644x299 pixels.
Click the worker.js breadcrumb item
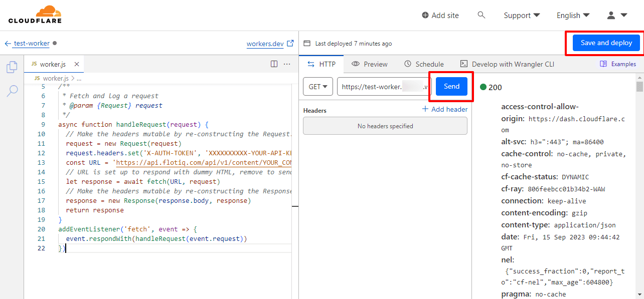(x=56, y=79)
